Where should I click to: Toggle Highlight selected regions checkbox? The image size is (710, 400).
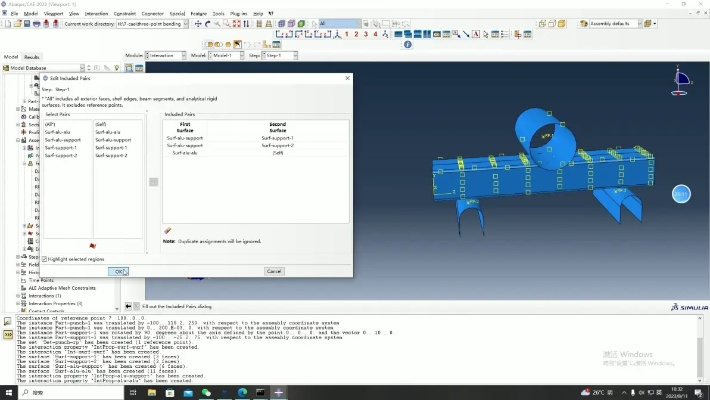pos(45,259)
